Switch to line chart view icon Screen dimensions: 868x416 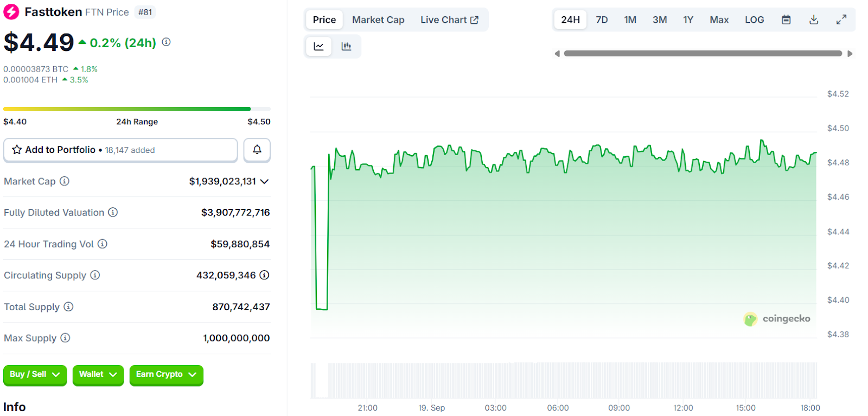click(x=319, y=47)
